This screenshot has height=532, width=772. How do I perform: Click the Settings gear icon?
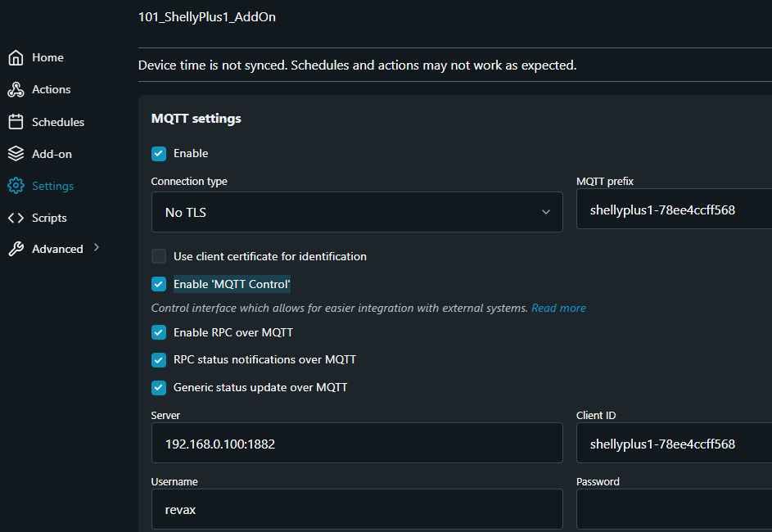[16, 186]
